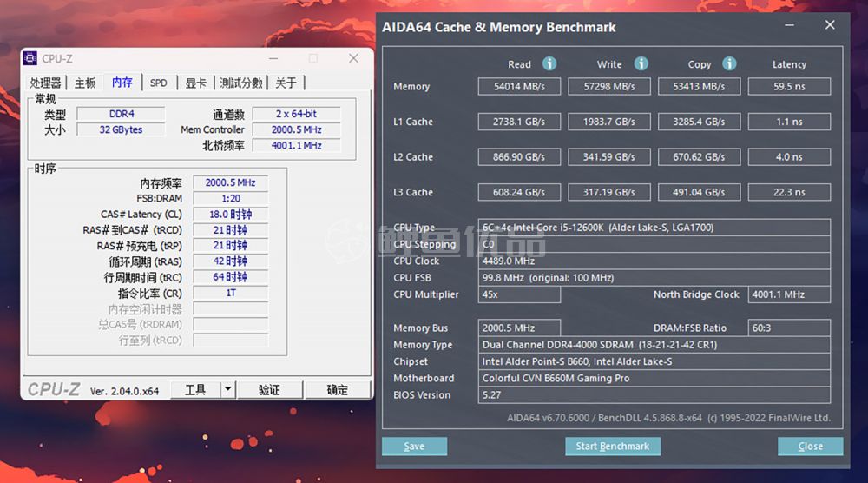Click the 2 x 64-bit 通道数 value
Screen dimensions: 868x483
(x=296, y=114)
